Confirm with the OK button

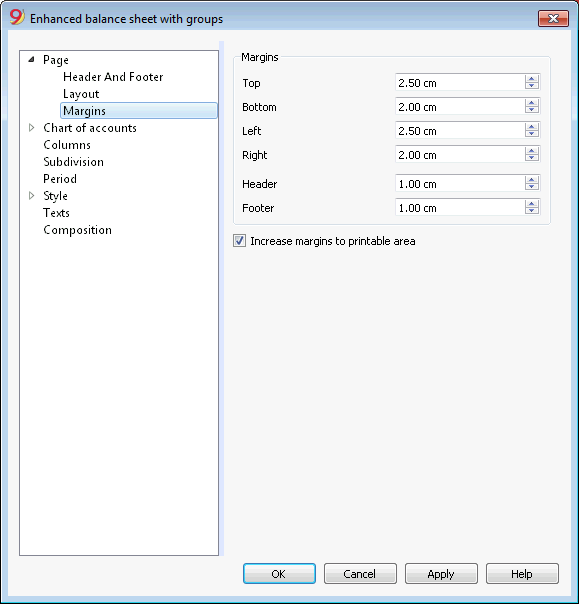point(279,574)
